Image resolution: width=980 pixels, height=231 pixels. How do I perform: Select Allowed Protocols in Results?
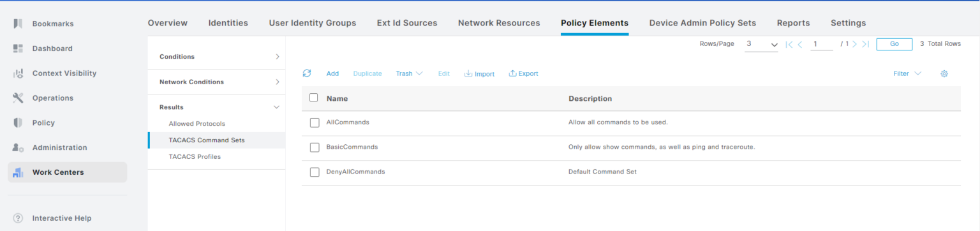197,124
